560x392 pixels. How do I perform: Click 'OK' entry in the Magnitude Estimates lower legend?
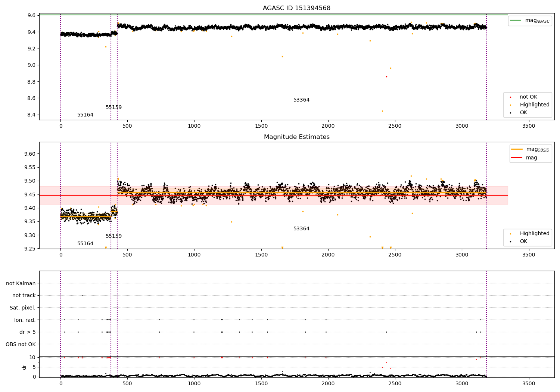click(523, 242)
